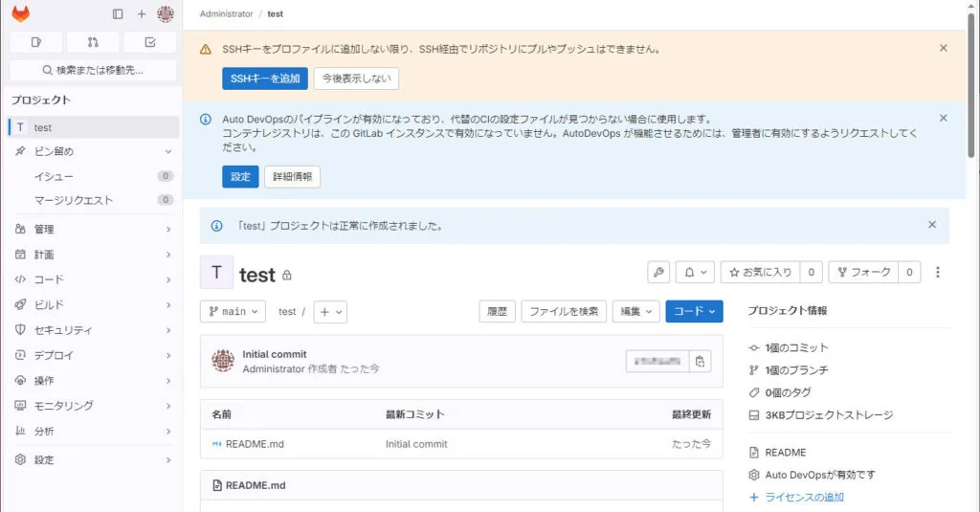The width and height of the screenshot is (980, 512).
Task: Expand the コード clone dropdown
Action: (x=694, y=311)
